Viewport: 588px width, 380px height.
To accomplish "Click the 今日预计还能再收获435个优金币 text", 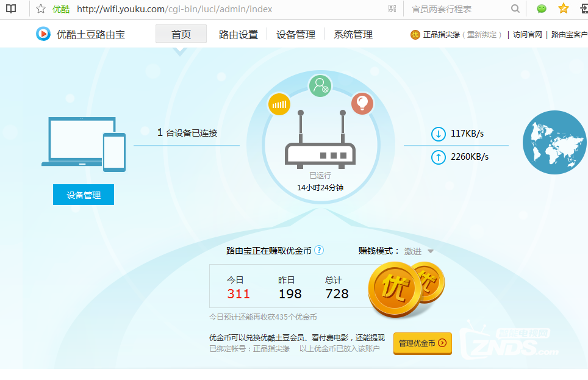I will click(263, 317).
